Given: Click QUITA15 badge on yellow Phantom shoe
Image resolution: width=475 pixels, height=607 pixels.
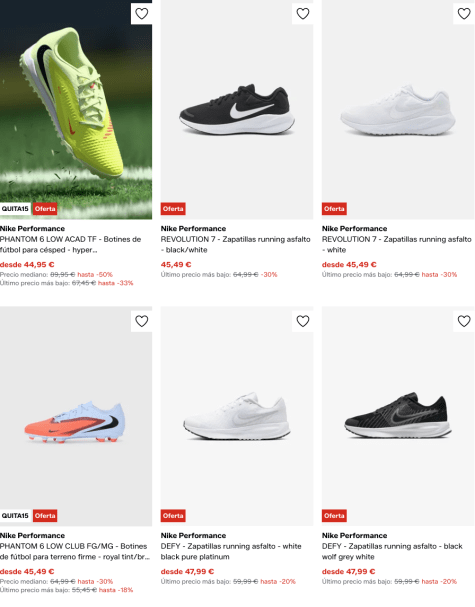Looking at the screenshot, I should (15, 209).
